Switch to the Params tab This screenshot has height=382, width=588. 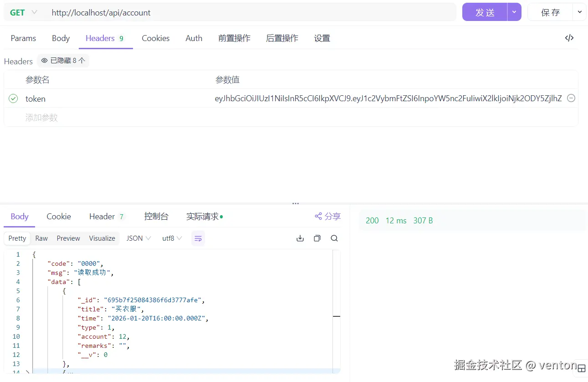(x=23, y=38)
